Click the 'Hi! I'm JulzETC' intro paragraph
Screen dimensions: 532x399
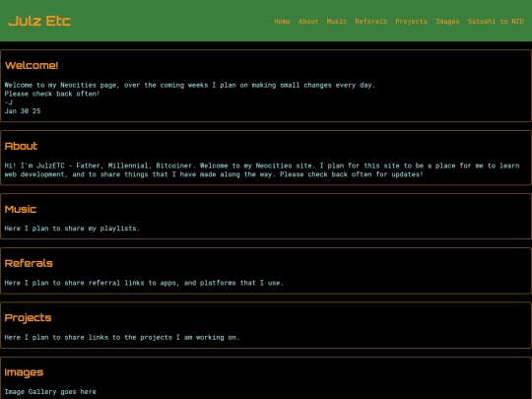(262, 170)
